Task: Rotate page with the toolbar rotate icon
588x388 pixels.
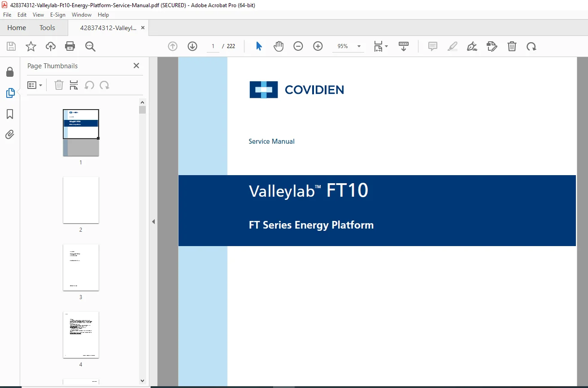Action: tap(531, 46)
